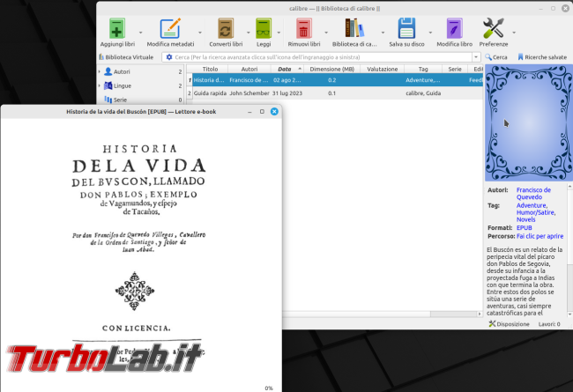Viewport: 573px width, 392px height.
Task: Expand Modifica metadati dropdown arrow
Action: point(200,33)
